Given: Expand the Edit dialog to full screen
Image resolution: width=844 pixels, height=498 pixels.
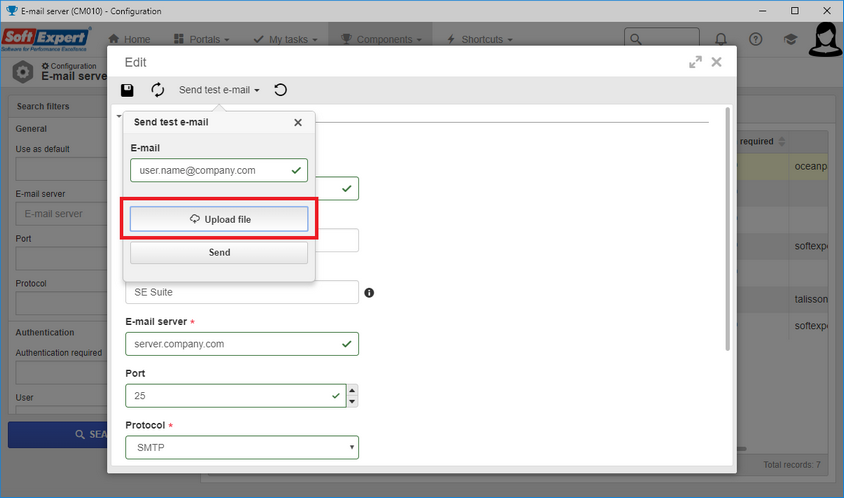Looking at the screenshot, I should 695,62.
